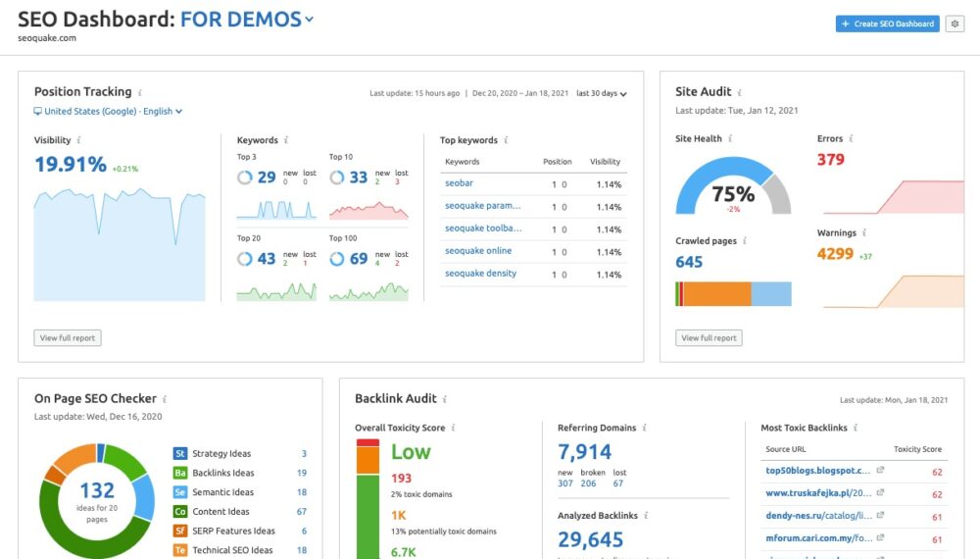
Task: Open the dendy-nes.ru/catalog source URL
Action: click(x=818, y=515)
